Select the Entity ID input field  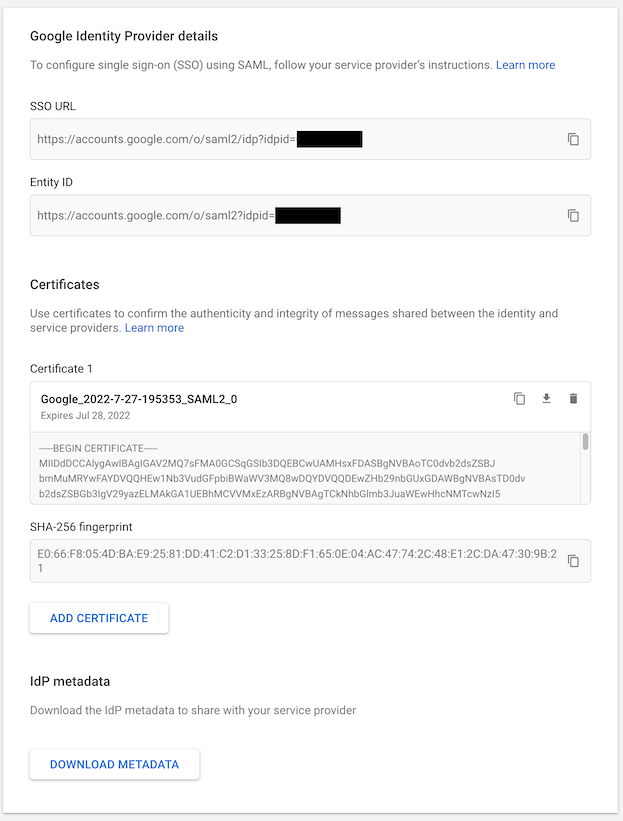pos(250,215)
